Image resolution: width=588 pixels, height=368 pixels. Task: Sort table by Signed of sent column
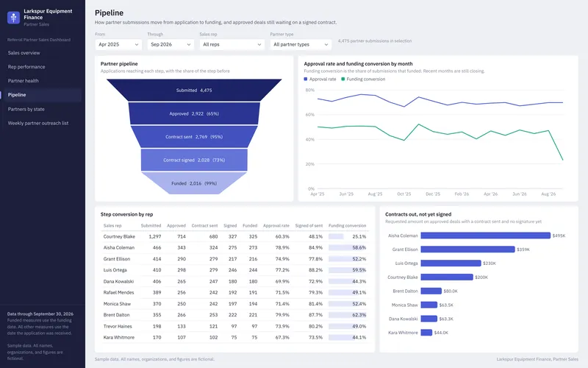point(309,226)
